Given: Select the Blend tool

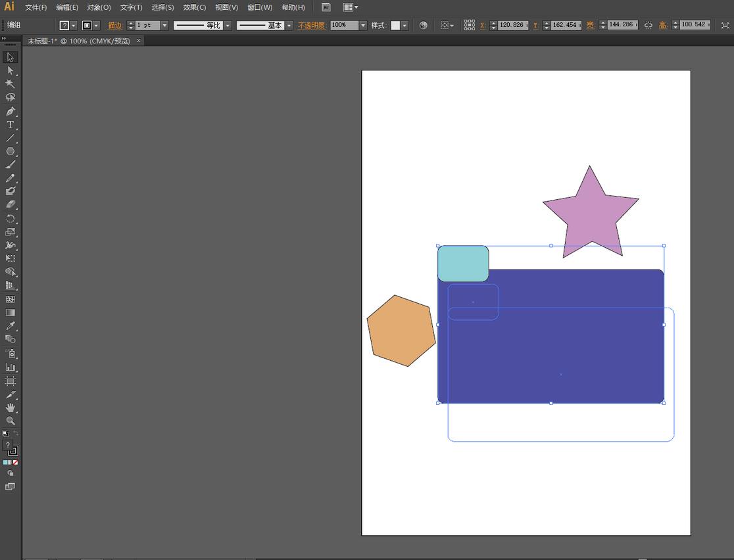Looking at the screenshot, I should coord(11,339).
